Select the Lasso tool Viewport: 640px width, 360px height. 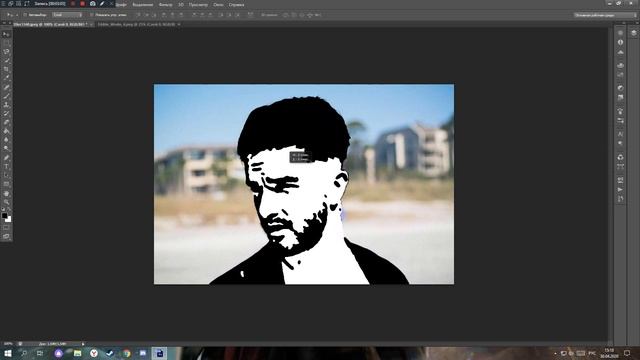6,51
